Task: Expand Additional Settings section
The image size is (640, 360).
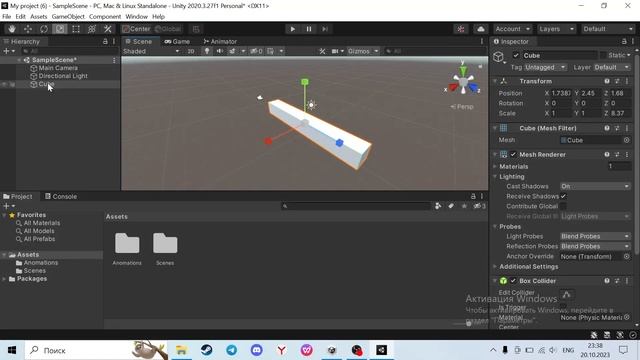Action: (x=495, y=267)
